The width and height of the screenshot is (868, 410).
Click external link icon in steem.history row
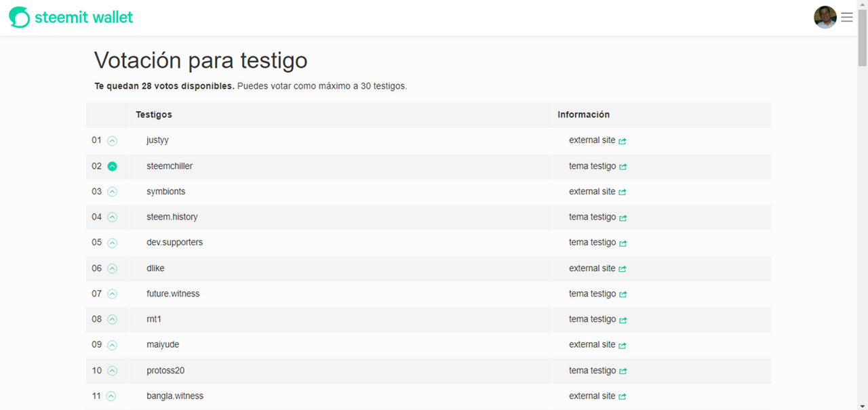(623, 218)
